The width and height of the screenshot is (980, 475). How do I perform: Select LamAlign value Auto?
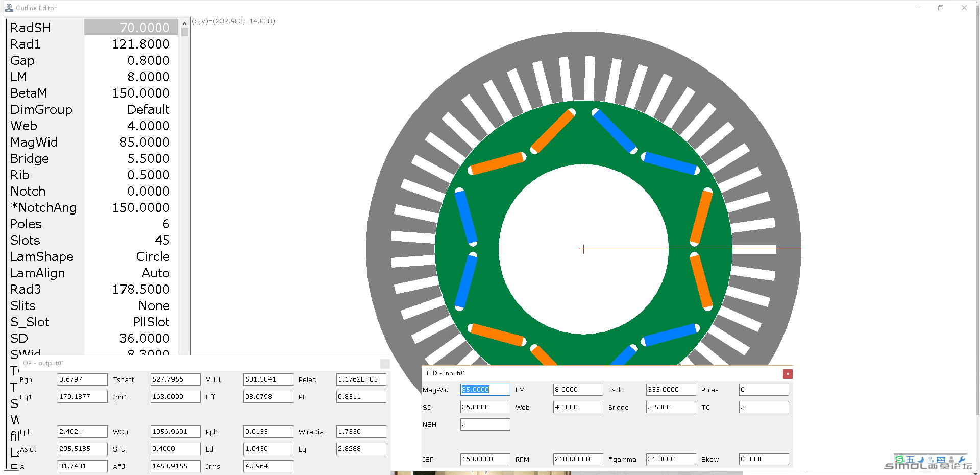[131, 273]
